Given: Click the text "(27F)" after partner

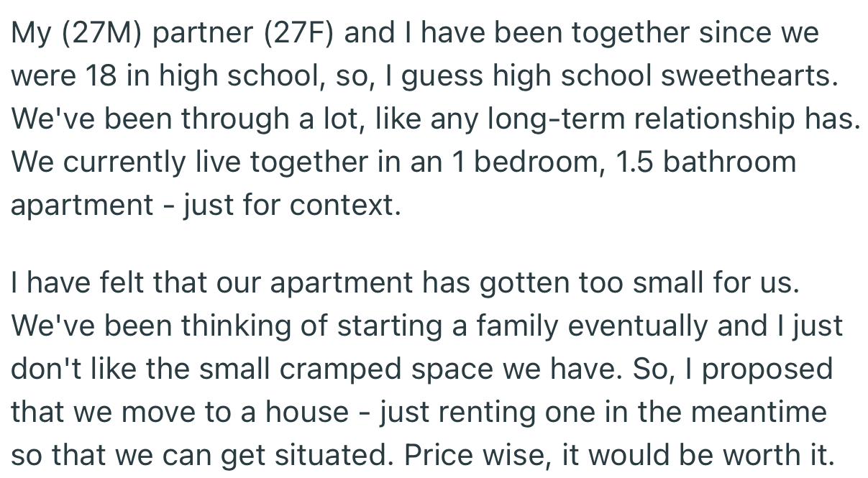Looking at the screenshot, I should tap(297, 35).
